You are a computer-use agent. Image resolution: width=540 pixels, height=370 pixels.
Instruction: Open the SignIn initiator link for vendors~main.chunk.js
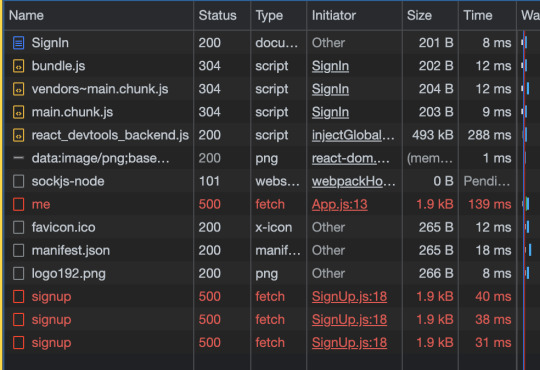pyautogui.click(x=330, y=89)
